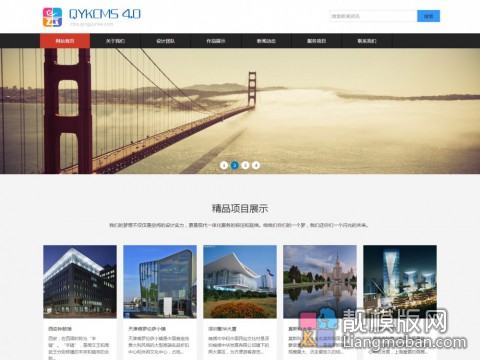
Task: Switch to banner slide 4 dot
Action: pyautogui.click(x=256, y=165)
